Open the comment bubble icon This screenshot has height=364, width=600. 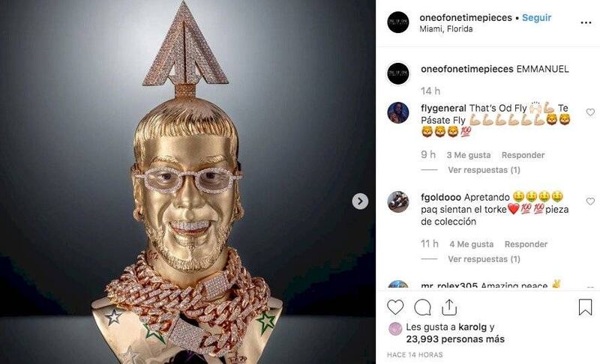point(422,308)
